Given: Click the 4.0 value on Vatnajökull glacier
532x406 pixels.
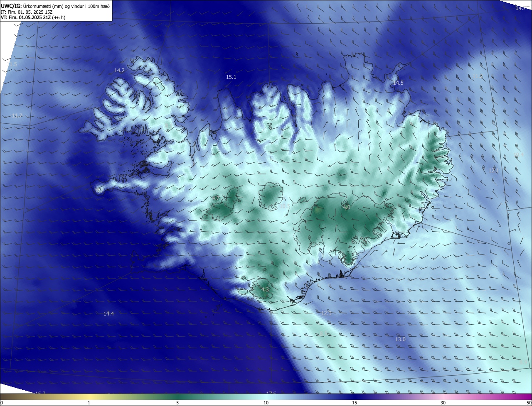Looking at the screenshot, I should (x=347, y=208).
